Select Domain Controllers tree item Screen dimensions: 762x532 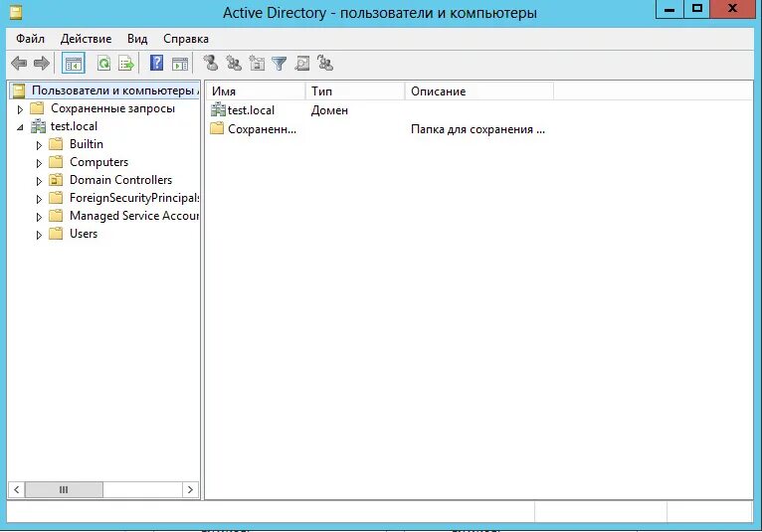(x=121, y=180)
